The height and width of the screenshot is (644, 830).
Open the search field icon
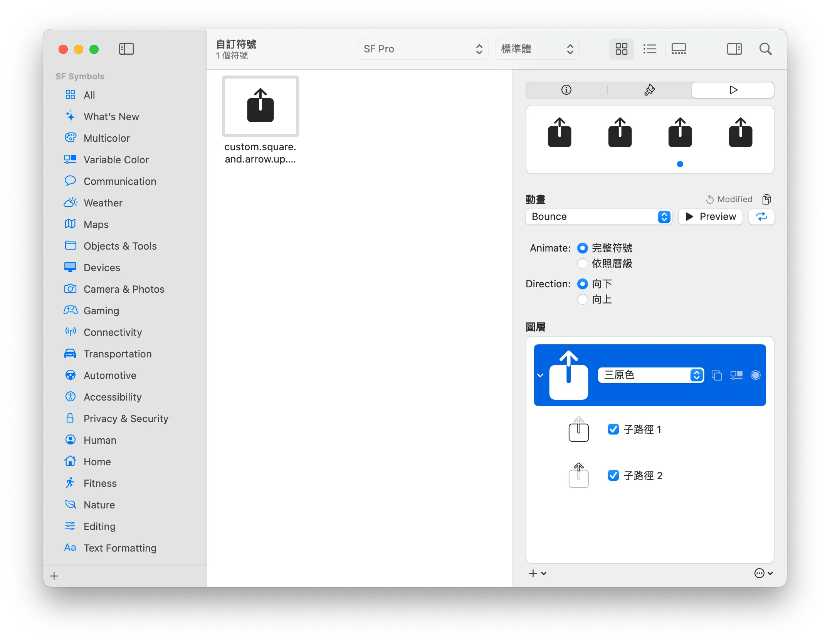(765, 49)
